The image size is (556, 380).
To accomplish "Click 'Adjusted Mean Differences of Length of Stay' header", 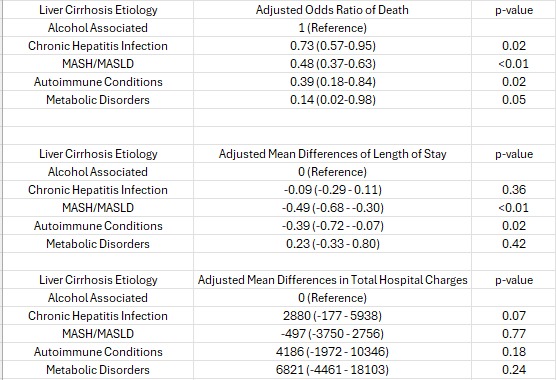I will [x=332, y=154].
